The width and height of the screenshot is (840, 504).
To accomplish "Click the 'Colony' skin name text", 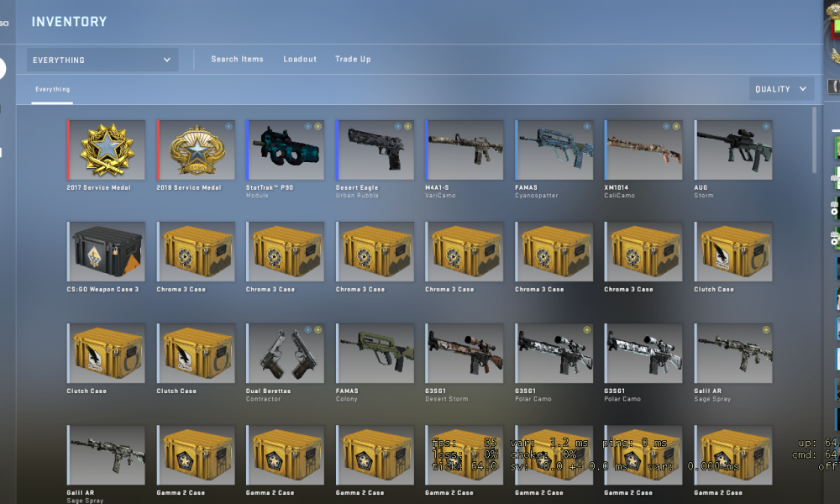I will pyautogui.click(x=347, y=399).
